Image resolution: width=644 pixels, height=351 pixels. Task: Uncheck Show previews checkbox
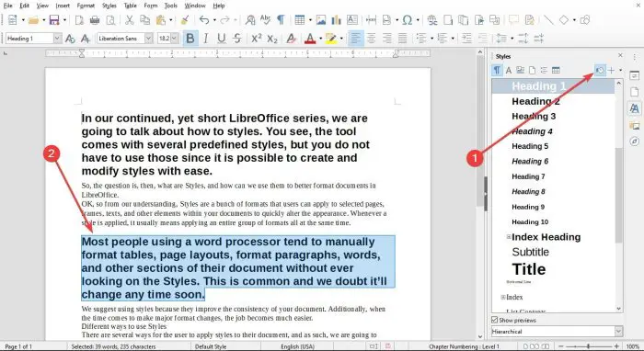click(495, 320)
